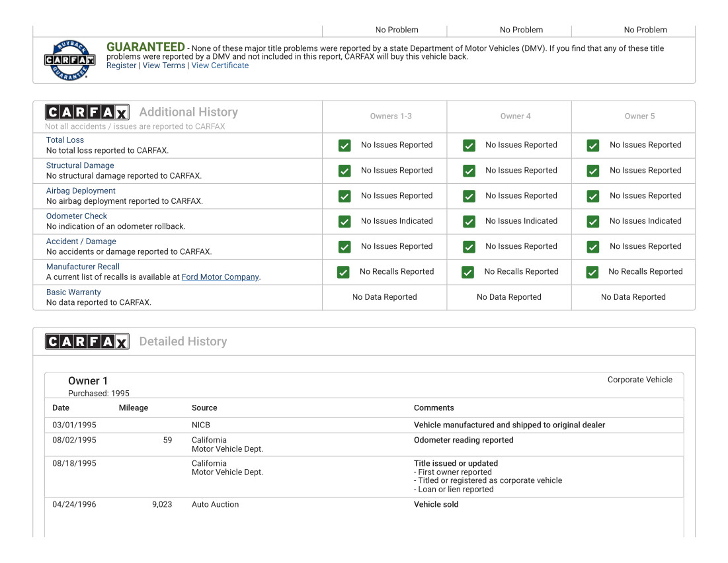
Task: Click the Purchased: 1995 text
Action: [99, 394]
